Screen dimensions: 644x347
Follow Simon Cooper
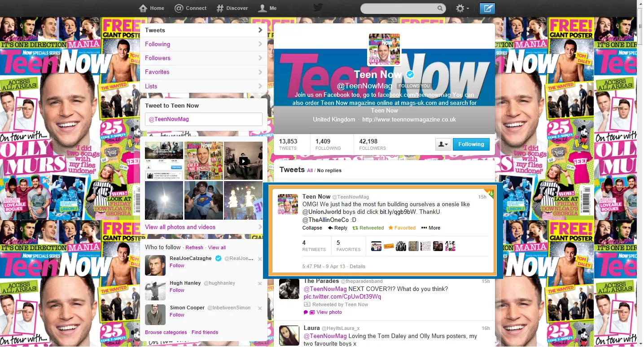(x=177, y=315)
